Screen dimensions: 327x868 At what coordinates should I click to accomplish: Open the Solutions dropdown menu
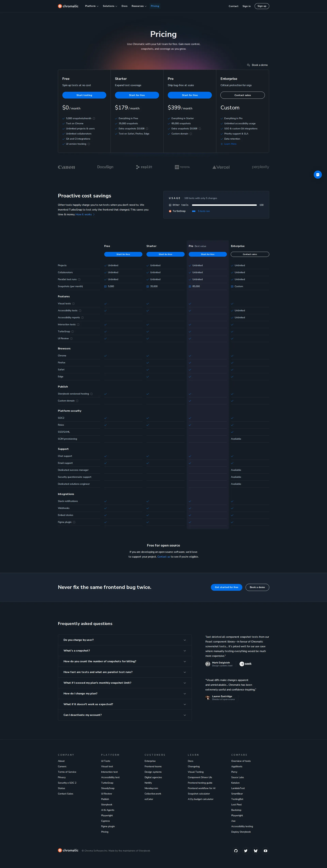point(110,6)
